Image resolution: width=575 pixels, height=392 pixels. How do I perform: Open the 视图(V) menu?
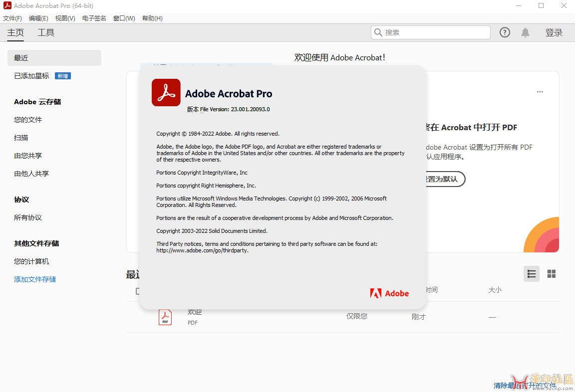(65, 18)
